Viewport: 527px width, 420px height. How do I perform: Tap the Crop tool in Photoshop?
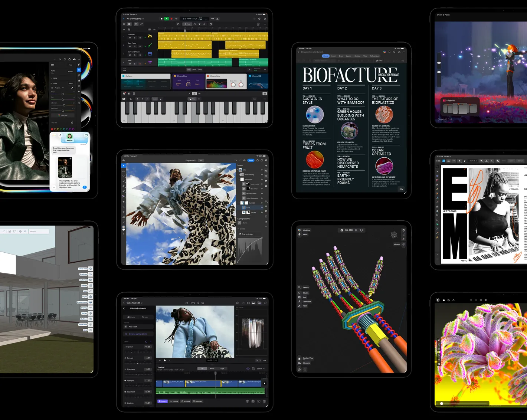[x=124, y=207]
